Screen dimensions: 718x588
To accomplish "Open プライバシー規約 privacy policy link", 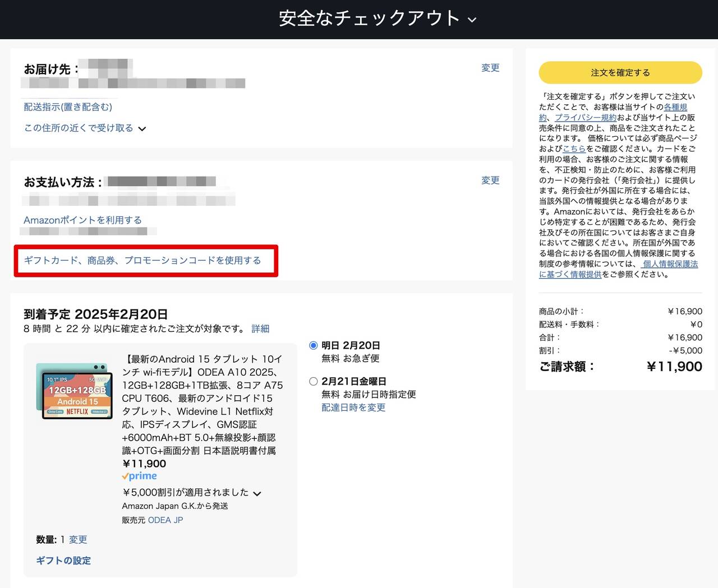I will pos(585,118).
